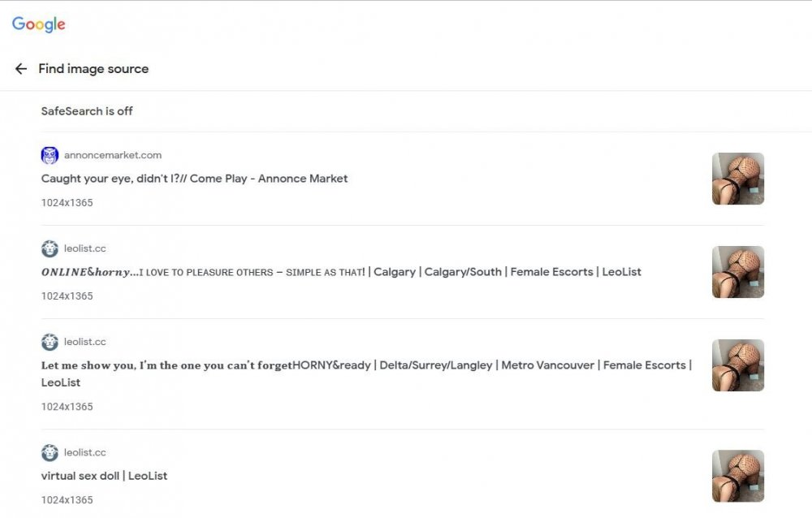Click the lion favicon beside the Calgary result
Viewport: 812px width, 518px height.
coord(50,248)
